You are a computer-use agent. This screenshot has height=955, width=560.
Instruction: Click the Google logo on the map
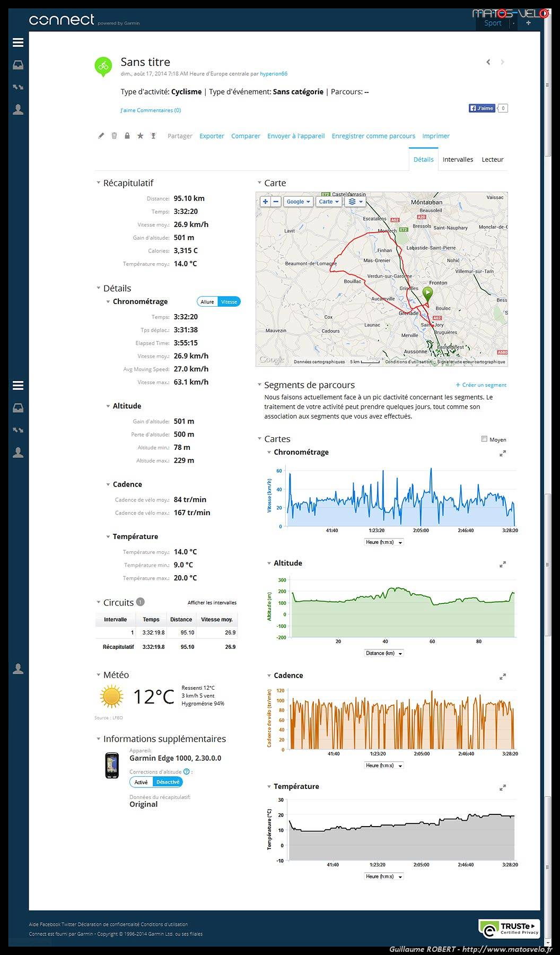[272, 360]
